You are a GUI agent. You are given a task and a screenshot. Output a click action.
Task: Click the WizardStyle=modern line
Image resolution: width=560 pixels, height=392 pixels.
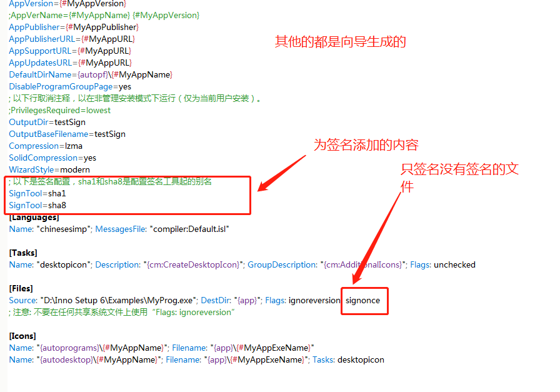tap(49, 170)
